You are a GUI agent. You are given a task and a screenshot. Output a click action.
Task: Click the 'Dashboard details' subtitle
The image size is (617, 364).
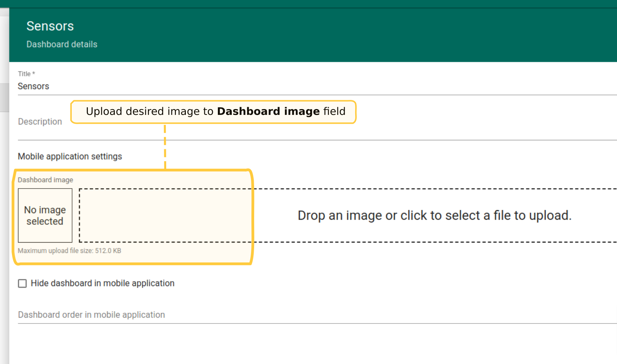[62, 44]
